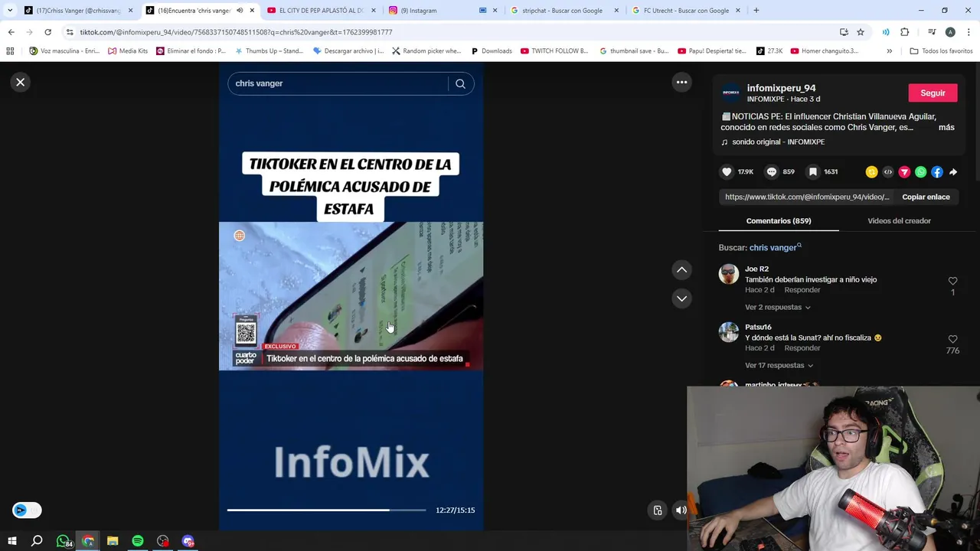Open comments via speech bubble icon
This screenshot has height=551, width=980.
[772, 172]
